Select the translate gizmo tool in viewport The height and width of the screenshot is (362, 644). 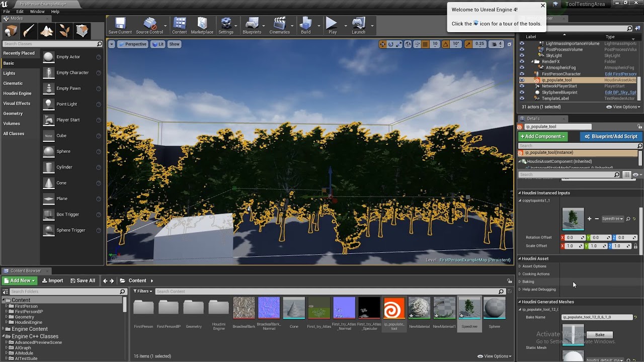coord(383,44)
